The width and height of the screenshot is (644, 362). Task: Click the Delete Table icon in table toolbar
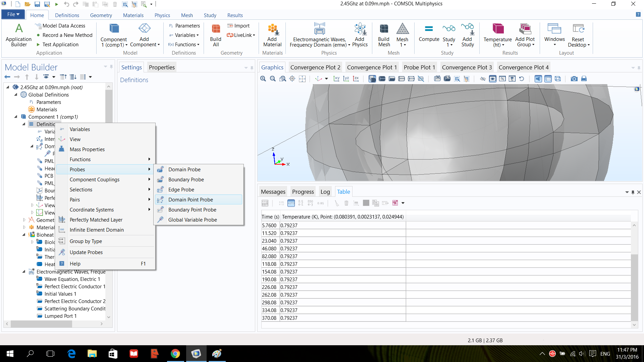pyautogui.click(x=346, y=203)
